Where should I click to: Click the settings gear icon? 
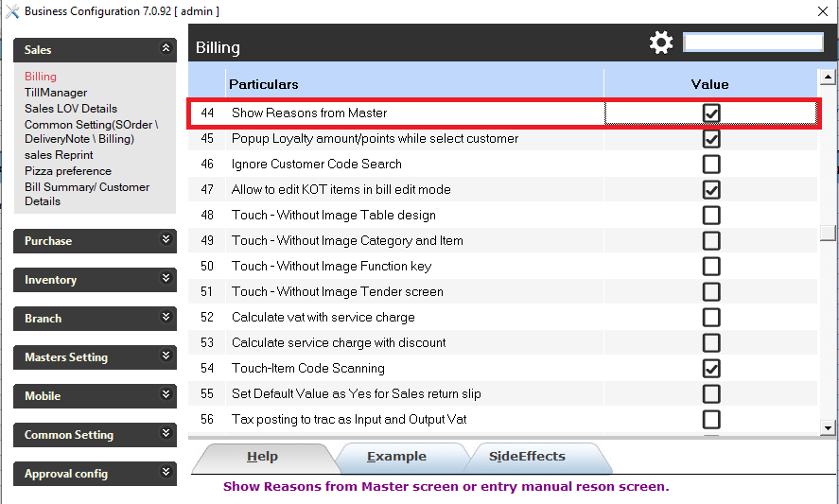tap(661, 43)
